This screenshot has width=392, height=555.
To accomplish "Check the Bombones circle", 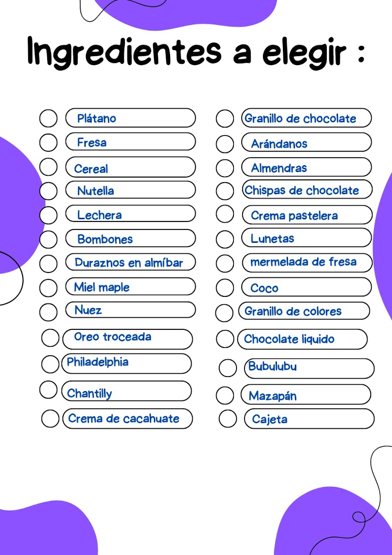I will coord(49,239).
